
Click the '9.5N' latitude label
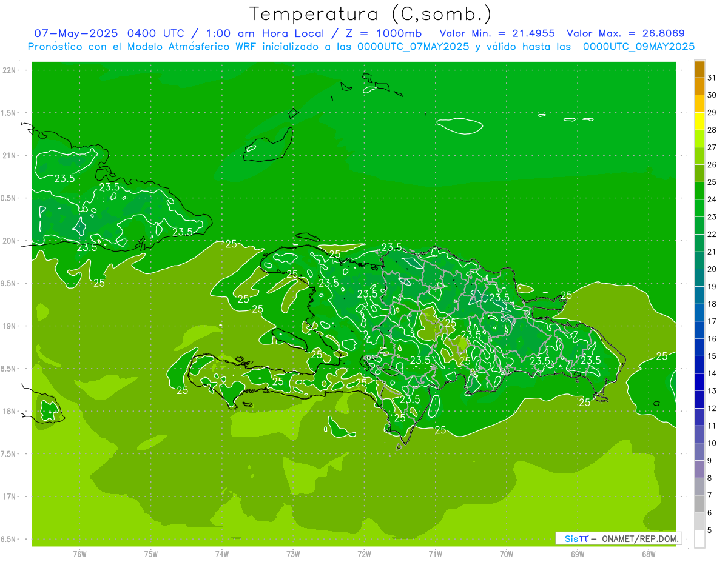(8, 284)
